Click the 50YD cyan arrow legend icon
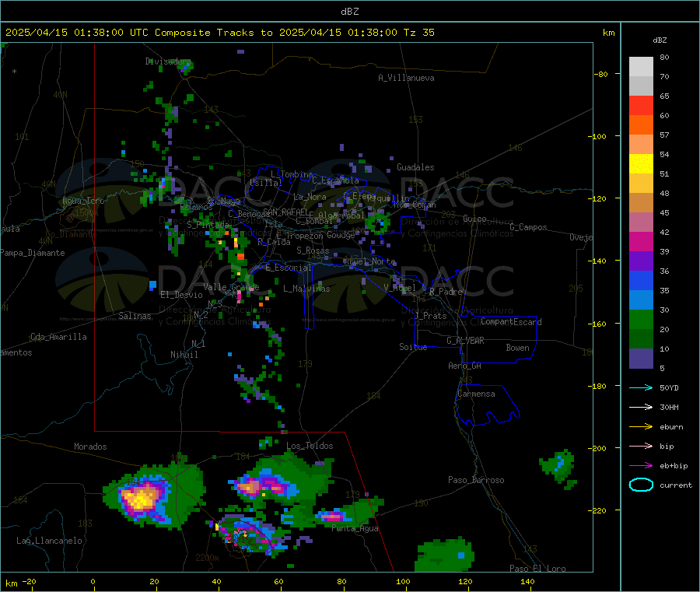The height and width of the screenshot is (592, 700). pyautogui.click(x=641, y=387)
